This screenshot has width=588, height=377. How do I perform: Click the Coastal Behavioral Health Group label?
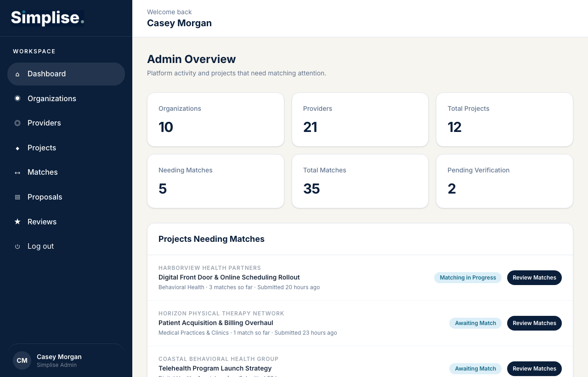[x=219, y=359]
